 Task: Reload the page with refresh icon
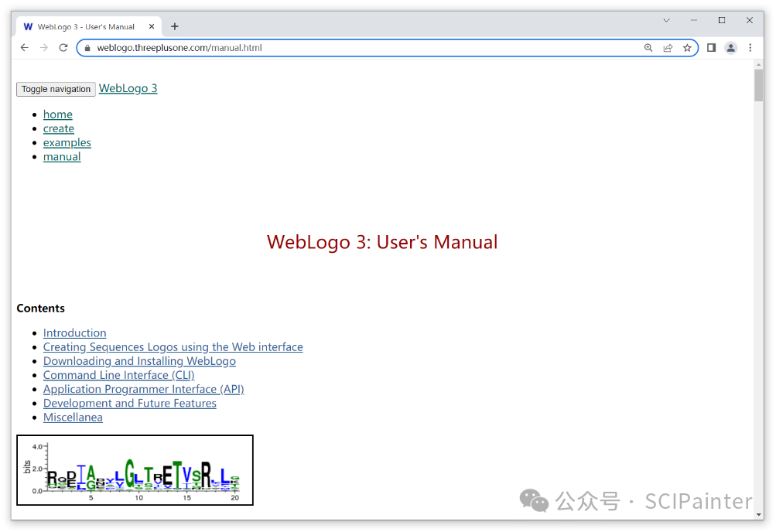63,48
